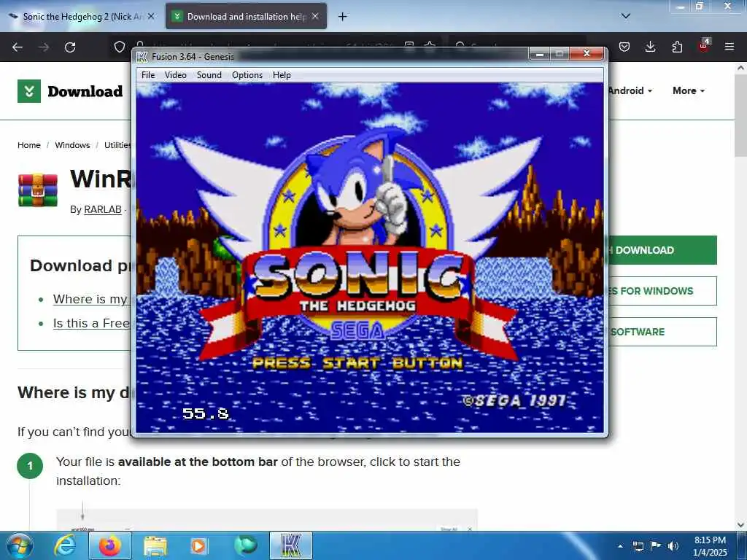Go back in Firefox
The image size is (747, 560).
(x=18, y=47)
